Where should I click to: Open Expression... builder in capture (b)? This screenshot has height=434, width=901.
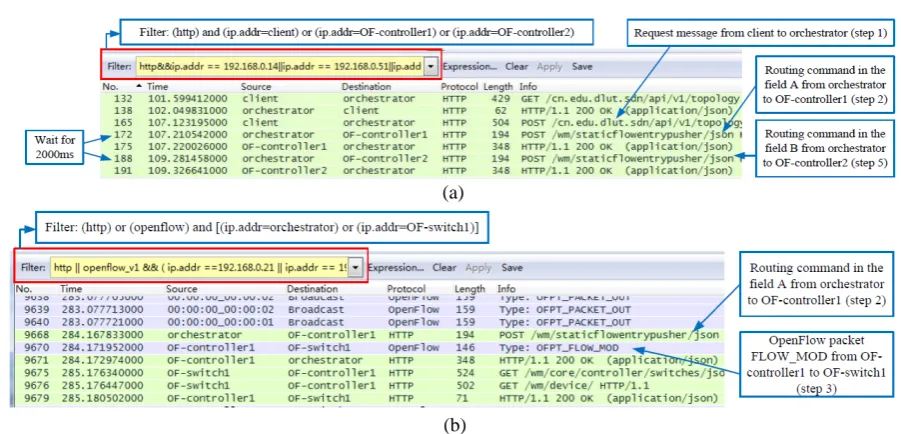(395, 268)
